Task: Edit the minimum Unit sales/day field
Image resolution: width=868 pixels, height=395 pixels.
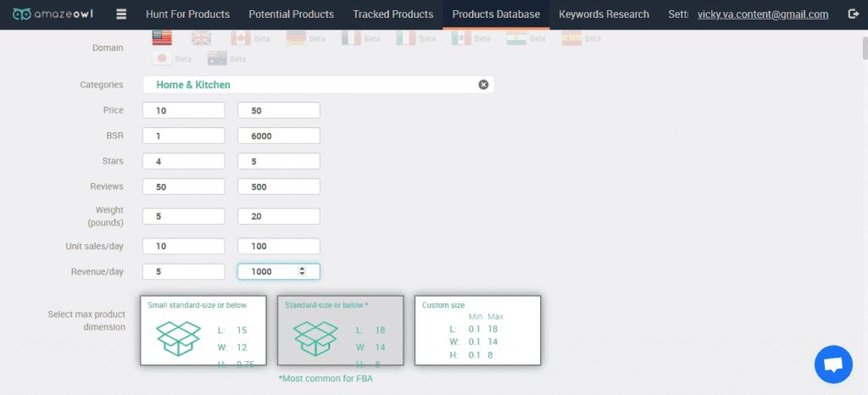Action: click(184, 246)
